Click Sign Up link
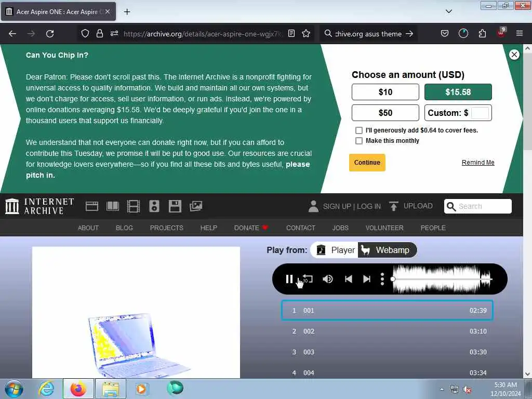Image resolution: width=532 pixels, height=399 pixels. click(337, 206)
